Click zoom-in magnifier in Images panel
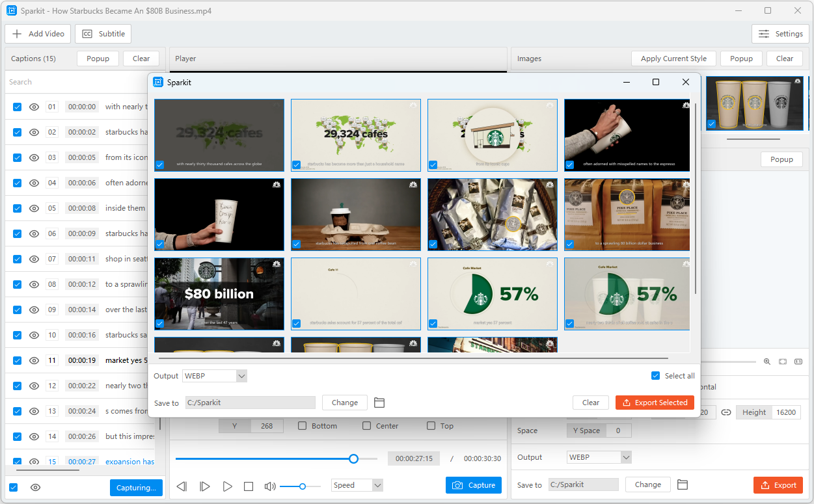The image size is (814, 504). coord(767,362)
